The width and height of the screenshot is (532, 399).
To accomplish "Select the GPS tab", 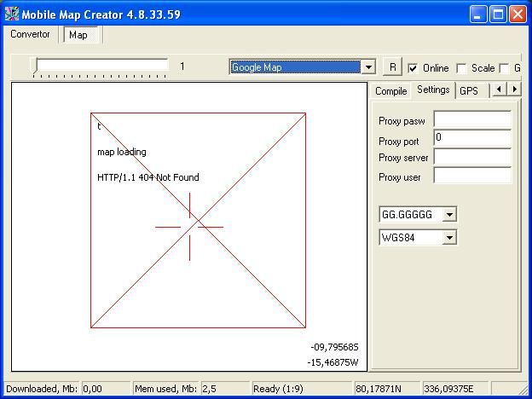I will point(468,90).
